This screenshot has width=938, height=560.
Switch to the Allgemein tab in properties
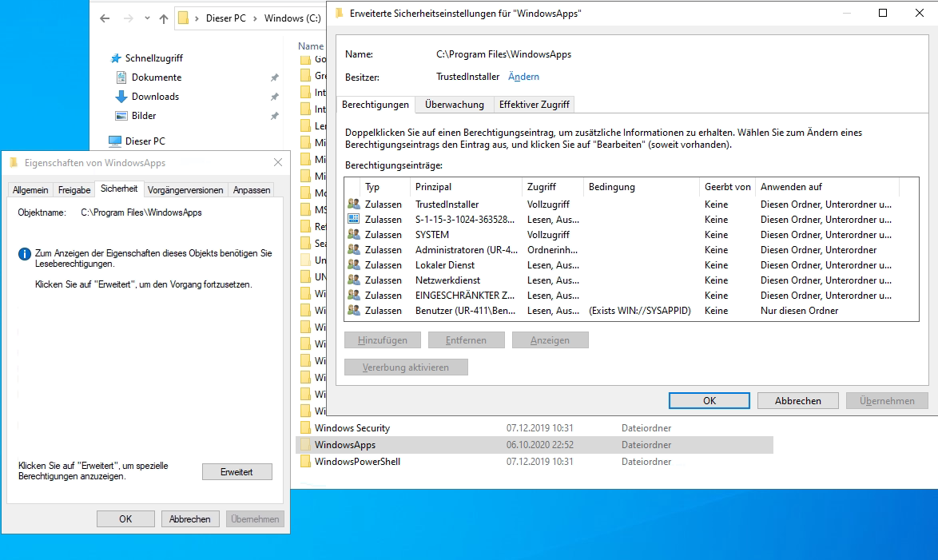pyautogui.click(x=30, y=190)
